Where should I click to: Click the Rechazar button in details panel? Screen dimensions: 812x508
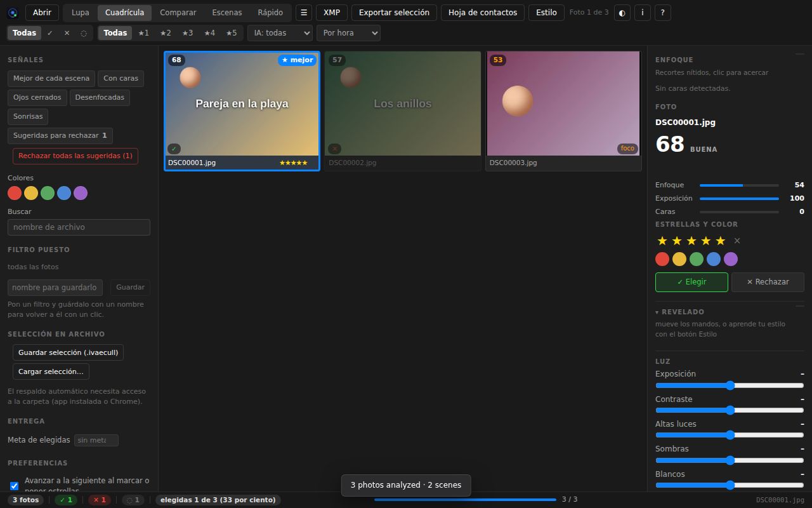768,282
